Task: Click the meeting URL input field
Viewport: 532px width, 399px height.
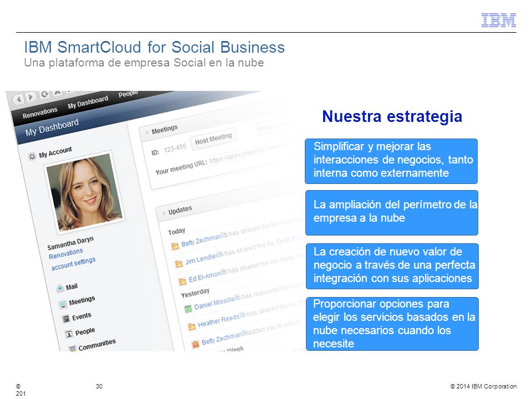Action: tap(253, 154)
